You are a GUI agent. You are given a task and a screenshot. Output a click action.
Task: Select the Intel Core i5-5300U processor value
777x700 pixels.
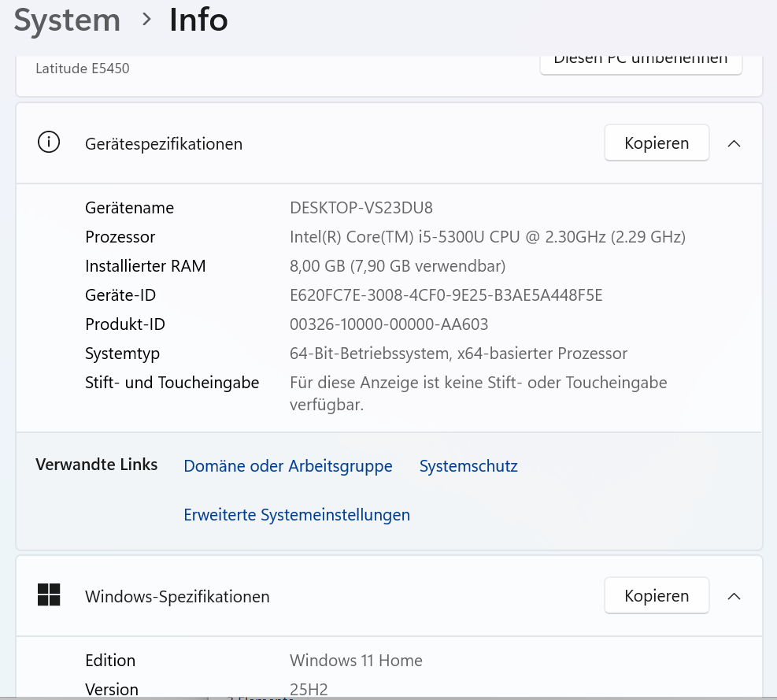tap(487, 237)
